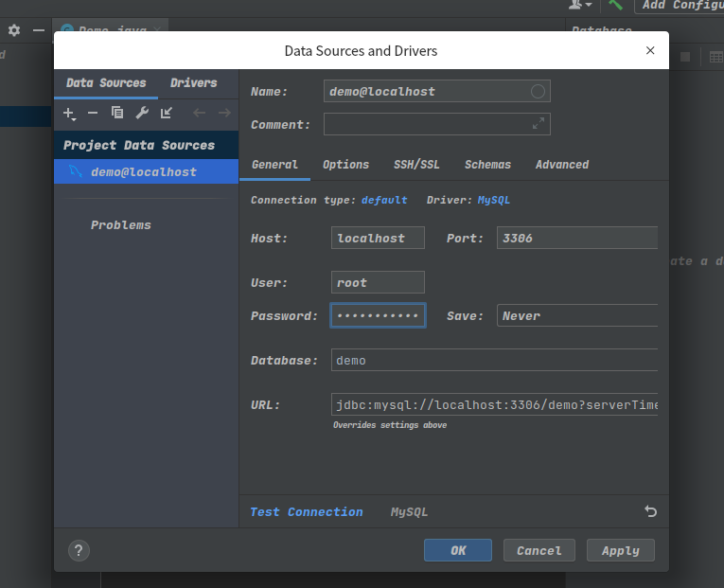Open the SSH/SSL tab
The image size is (724, 588).
tap(416, 165)
